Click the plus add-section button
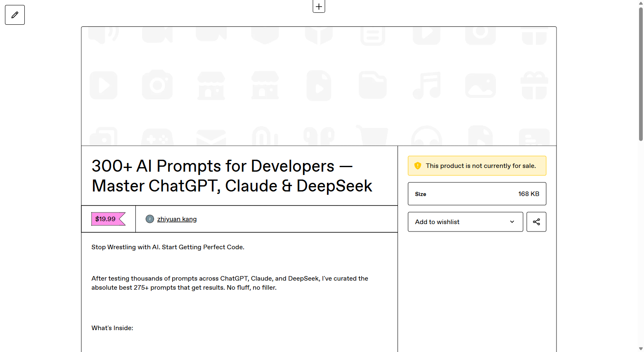The image size is (644, 352). point(319,7)
